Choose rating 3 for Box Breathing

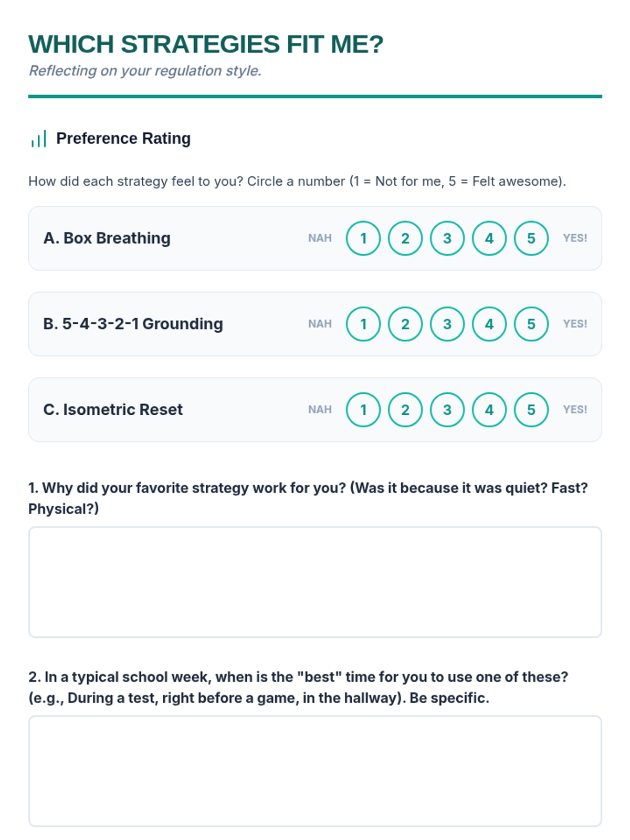(x=447, y=238)
